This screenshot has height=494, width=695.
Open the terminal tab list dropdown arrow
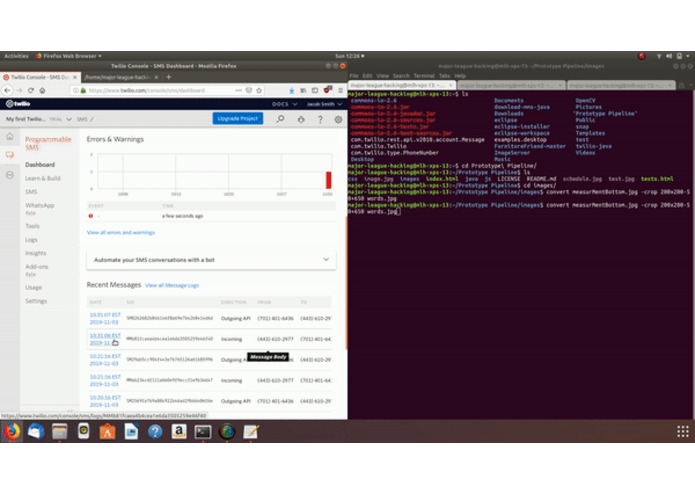tap(689, 85)
